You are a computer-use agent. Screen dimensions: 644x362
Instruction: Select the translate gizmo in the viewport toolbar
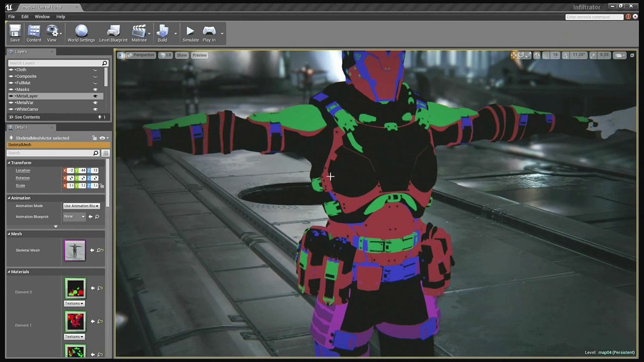(x=514, y=55)
